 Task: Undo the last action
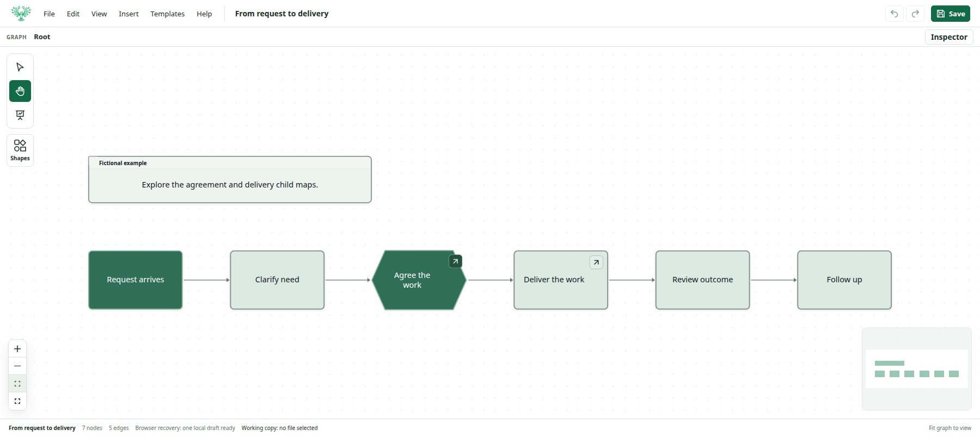895,14
